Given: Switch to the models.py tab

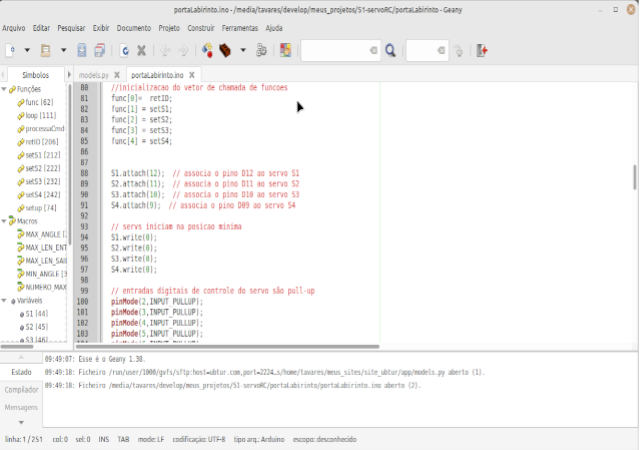Looking at the screenshot, I should coord(95,74).
